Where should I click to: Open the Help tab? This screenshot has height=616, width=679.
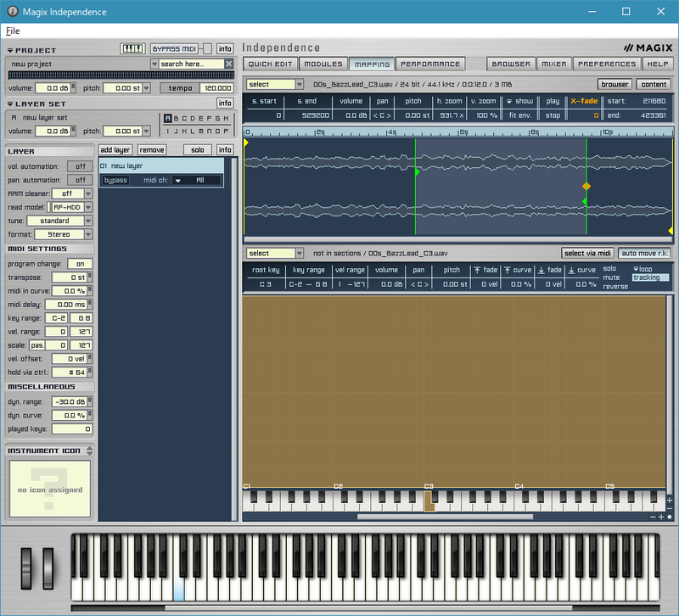click(x=657, y=64)
